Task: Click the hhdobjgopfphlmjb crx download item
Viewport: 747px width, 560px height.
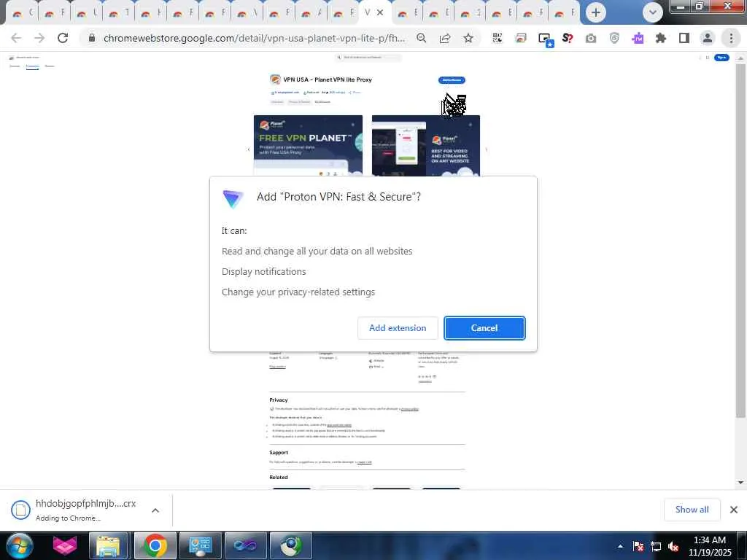Action: [x=74, y=510]
